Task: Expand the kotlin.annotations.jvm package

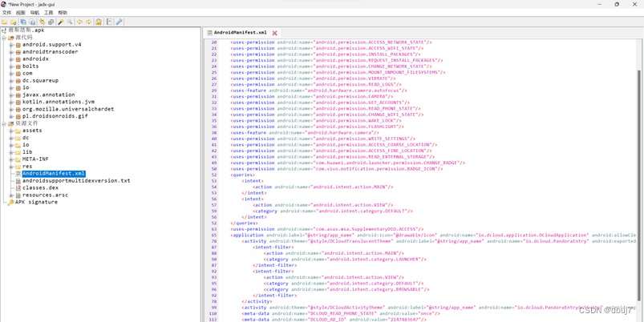Action: point(11,103)
